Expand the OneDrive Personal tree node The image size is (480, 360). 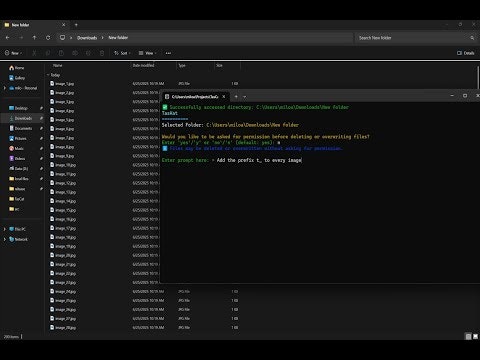tap(5, 88)
